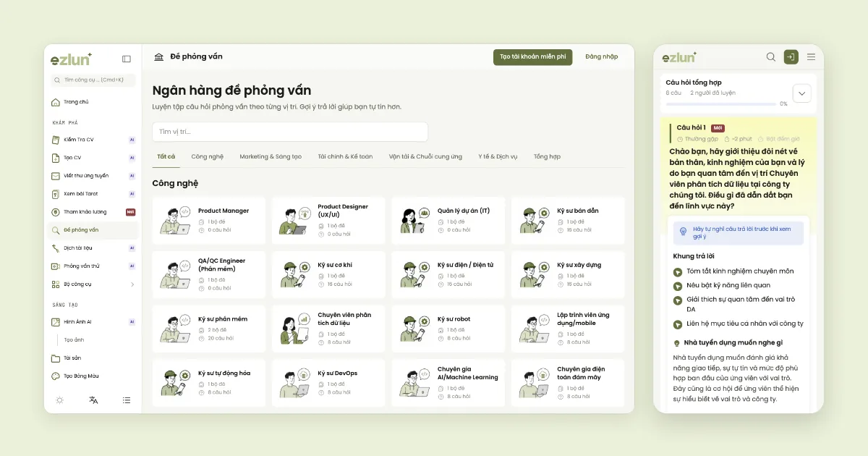Click the language translate icon at sidebar bottom
868x456 pixels.
pyautogui.click(x=93, y=400)
